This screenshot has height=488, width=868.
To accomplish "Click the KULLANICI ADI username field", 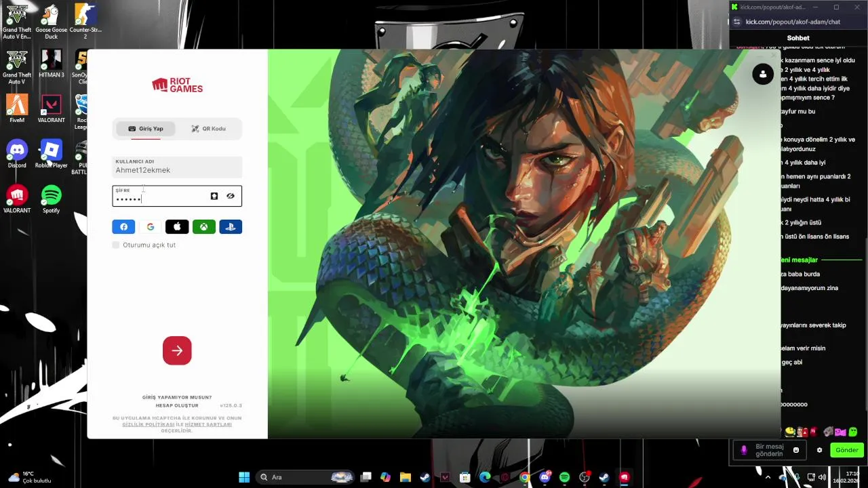I will point(177,167).
